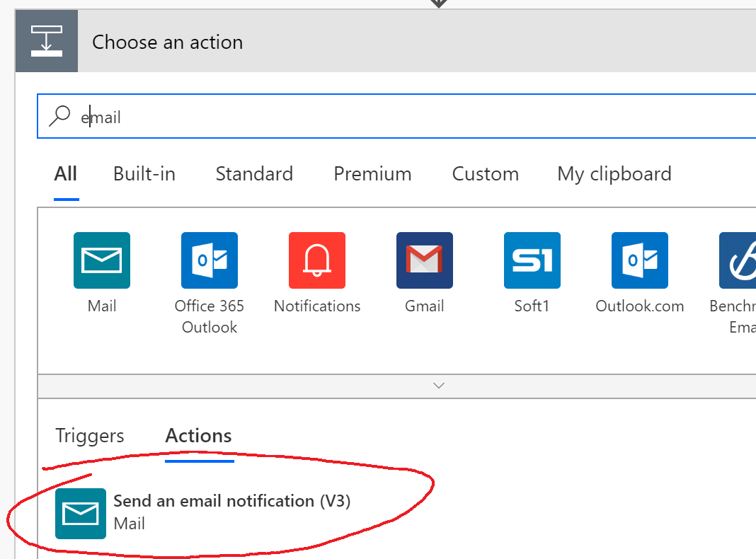The height and width of the screenshot is (559, 756).
Task: Switch to the Triggers tab
Action: (89, 435)
